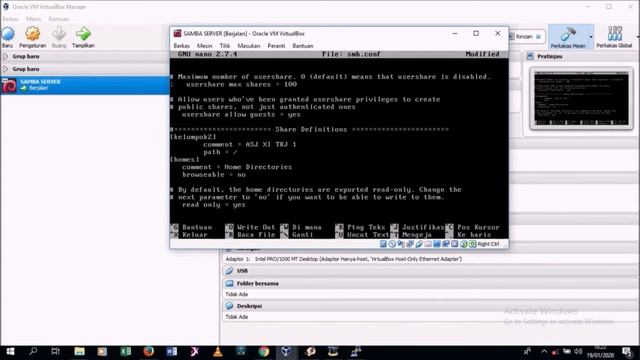The width and height of the screenshot is (640, 360).
Task: Expand the first Grup baru chevron
Action: (x=5, y=56)
